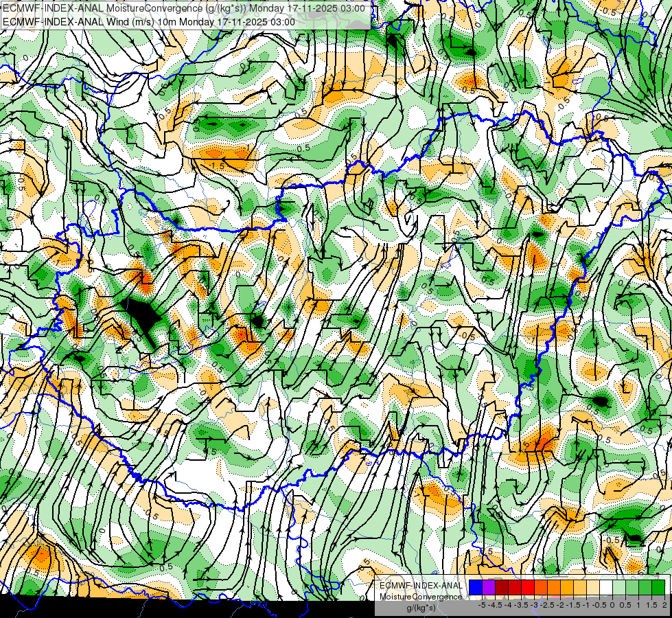Click the dark green swatch between 1.5 and 2
The width and height of the screenshot is (672, 618).
click(658, 587)
